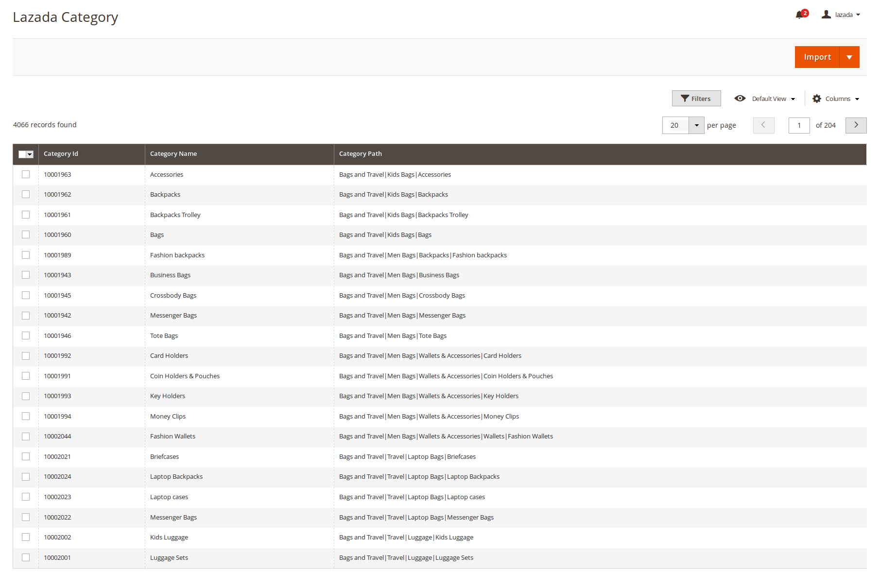Click the path ending in Card Holders
The height and width of the screenshot is (588, 880).
coord(430,356)
